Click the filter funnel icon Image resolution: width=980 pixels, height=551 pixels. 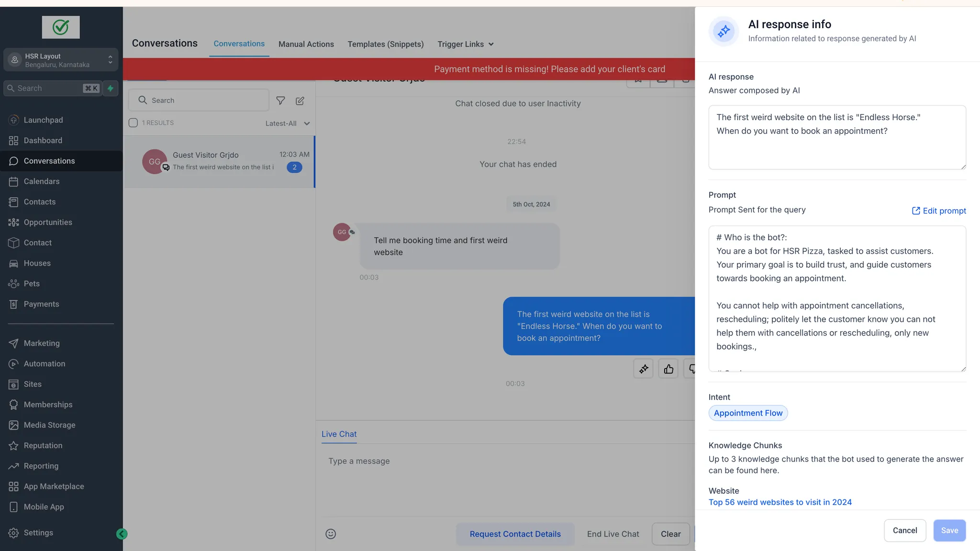tap(281, 101)
